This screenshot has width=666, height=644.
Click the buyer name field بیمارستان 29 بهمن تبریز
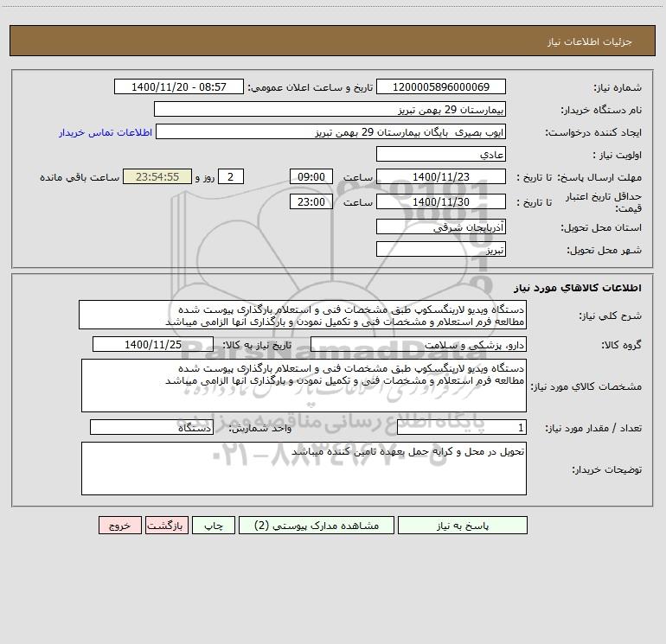(330, 110)
